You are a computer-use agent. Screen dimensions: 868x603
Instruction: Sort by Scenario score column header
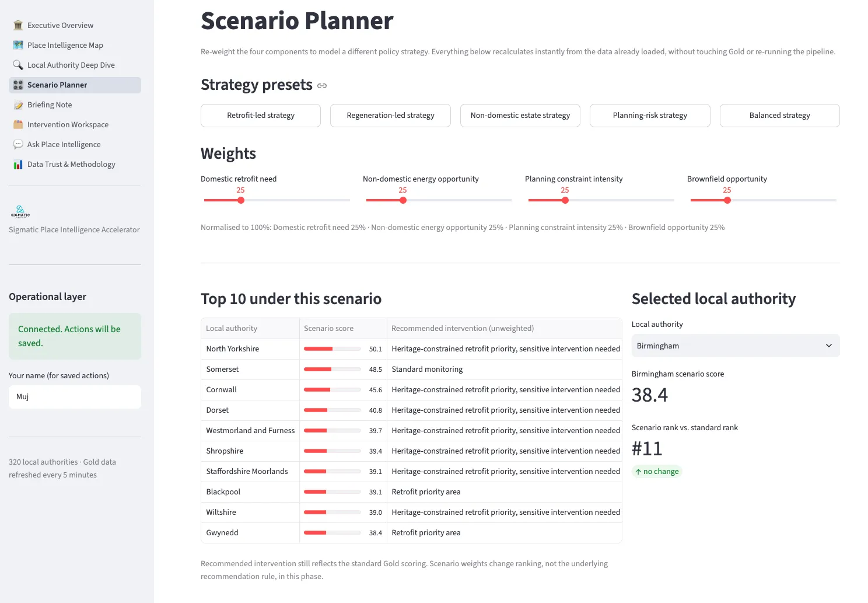click(343, 329)
